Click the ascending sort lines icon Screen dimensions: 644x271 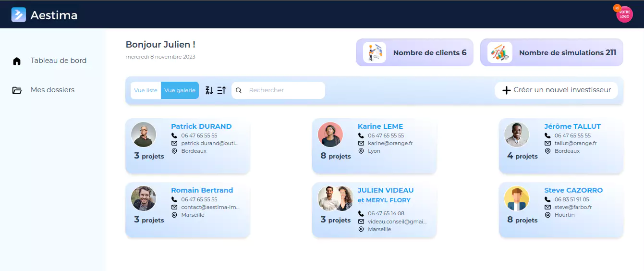point(221,90)
